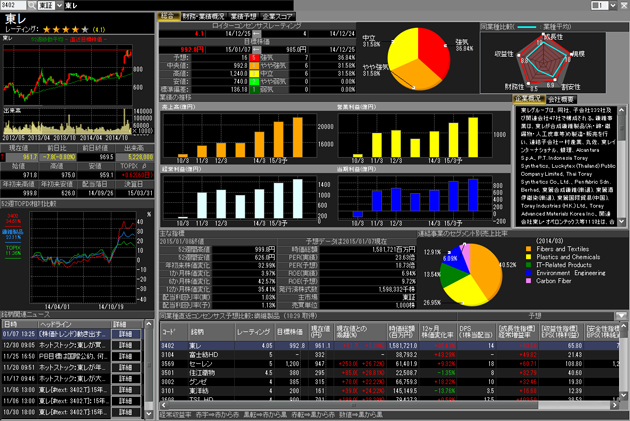Click the arrow icon next to consensus rating date 14/12/25
The image size is (630, 421).
256,34
